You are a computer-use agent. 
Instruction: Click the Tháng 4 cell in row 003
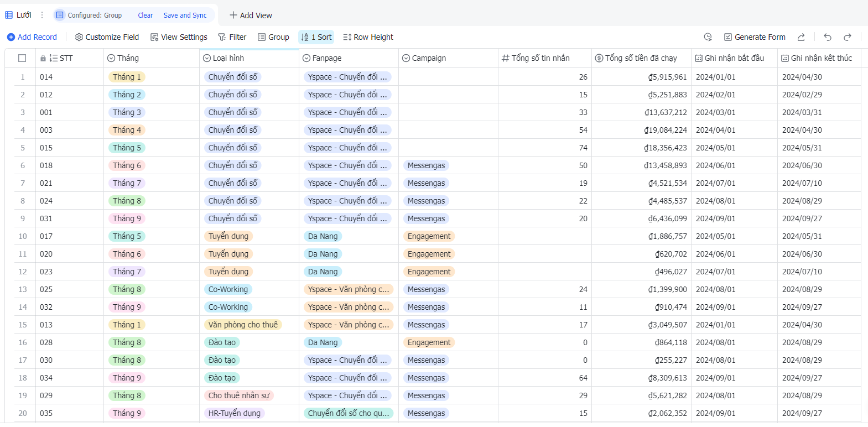[151, 130]
